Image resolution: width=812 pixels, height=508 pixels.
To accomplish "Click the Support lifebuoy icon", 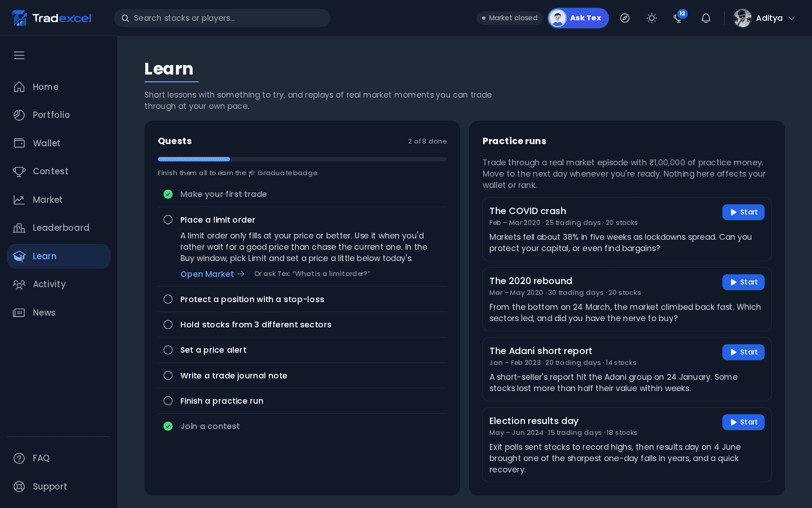I will pyautogui.click(x=19, y=486).
